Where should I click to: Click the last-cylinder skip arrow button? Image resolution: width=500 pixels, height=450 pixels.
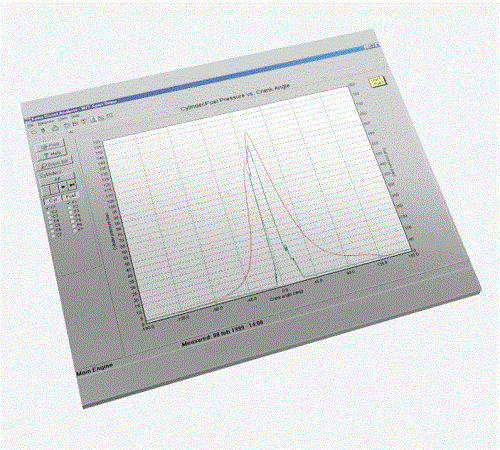click(71, 185)
